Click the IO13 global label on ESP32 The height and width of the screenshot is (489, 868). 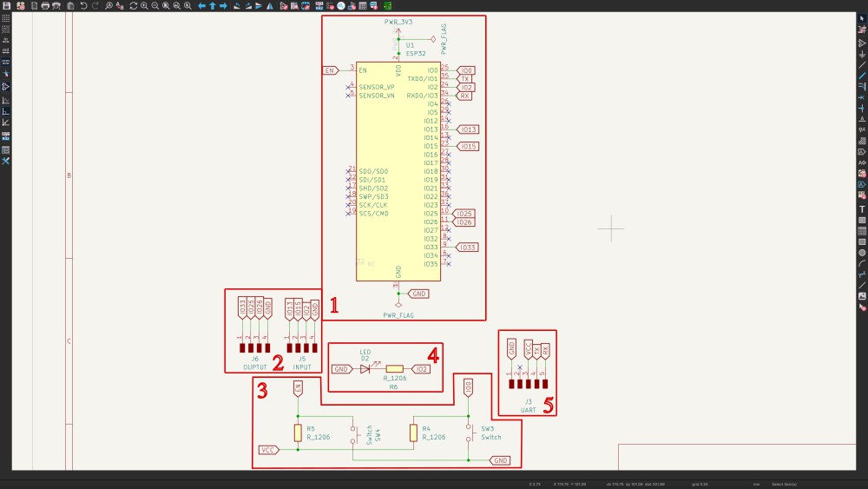pos(469,129)
